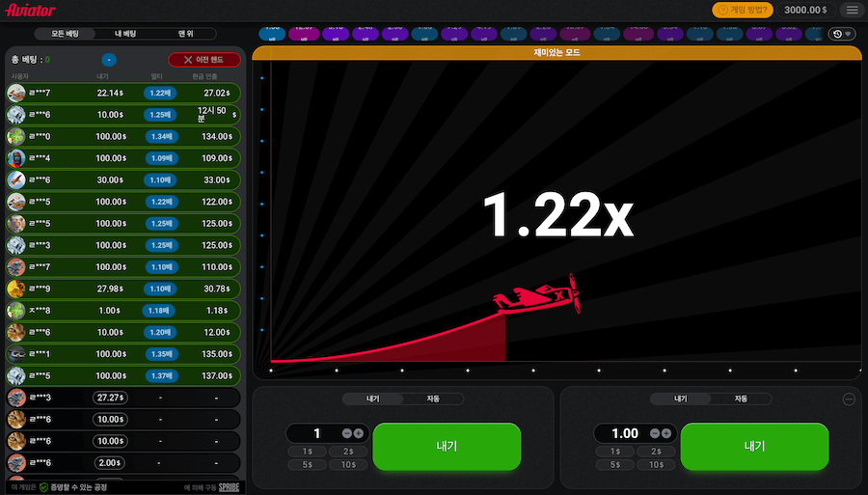Click avatar of player betting 27.98$
Viewport: 868px width, 495px height.
pos(16,289)
